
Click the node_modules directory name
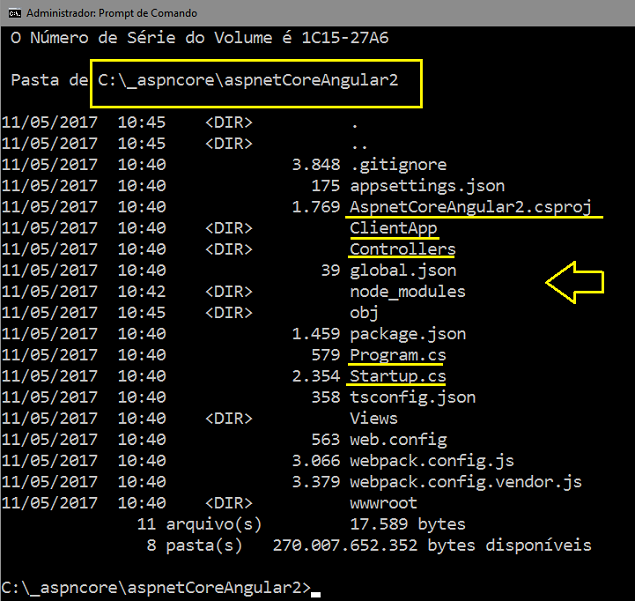tap(407, 292)
